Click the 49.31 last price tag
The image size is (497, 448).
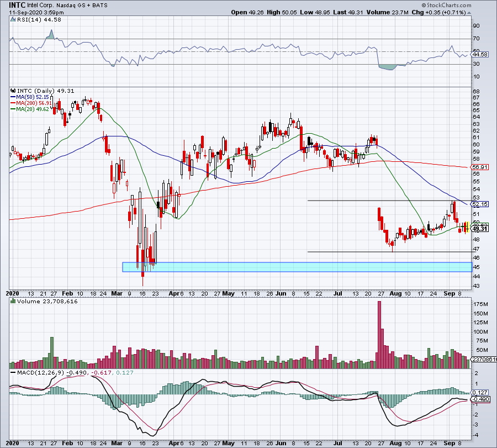(480, 229)
